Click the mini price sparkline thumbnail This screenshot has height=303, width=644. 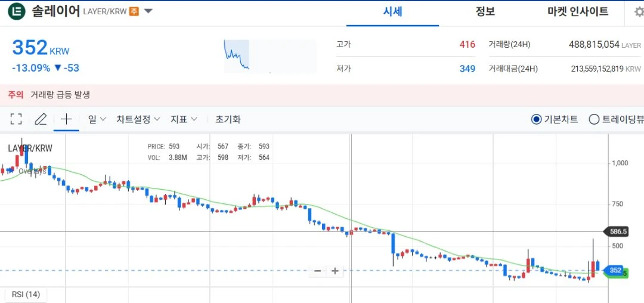(x=270, y=56)
